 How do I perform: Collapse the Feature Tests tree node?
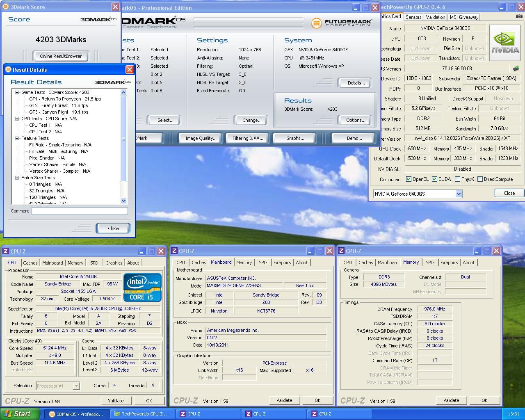pos(17,138)
